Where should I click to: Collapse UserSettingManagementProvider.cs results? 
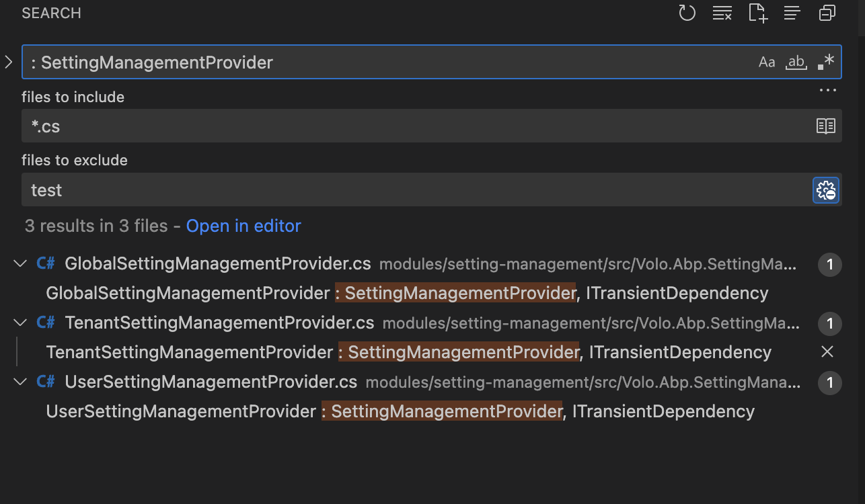click(x=20, y=382)
